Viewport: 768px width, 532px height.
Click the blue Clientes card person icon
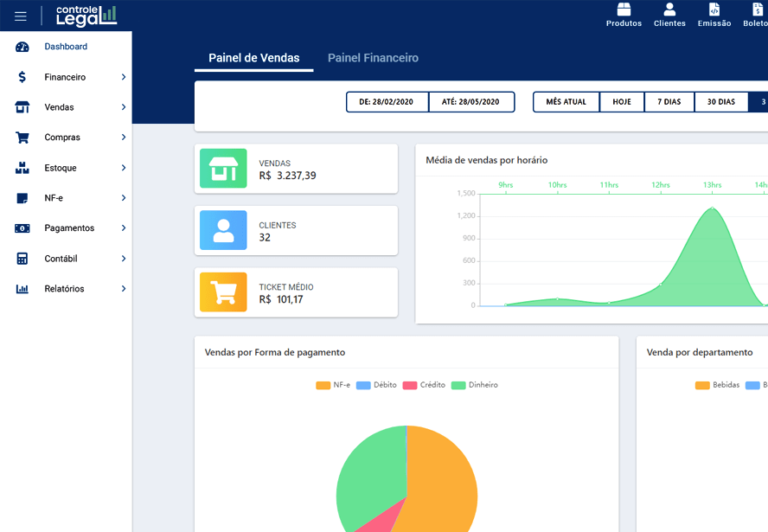coord(223,230)
